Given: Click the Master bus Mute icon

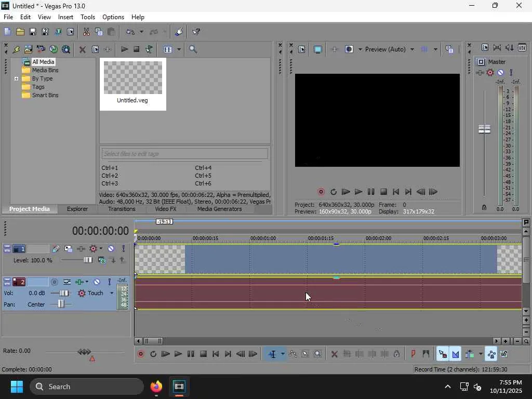Looking at the screenshot, I should coord(500,73).
